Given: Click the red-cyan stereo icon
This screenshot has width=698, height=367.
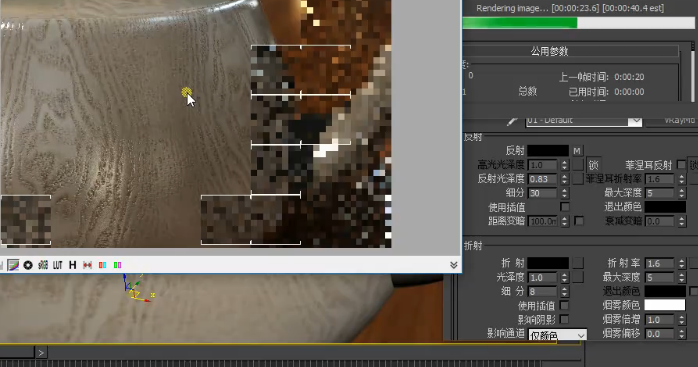Looking at the screenshot, I should tap(102, 265).
